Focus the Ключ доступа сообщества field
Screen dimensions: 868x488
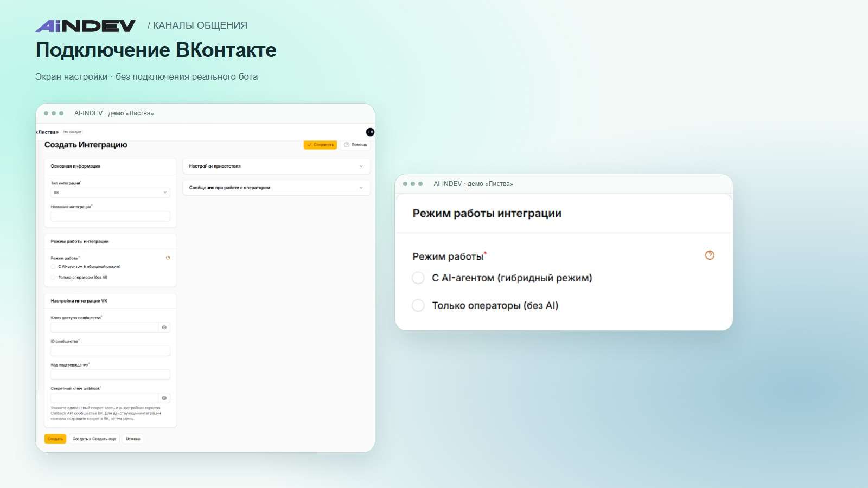pos(104,328)
